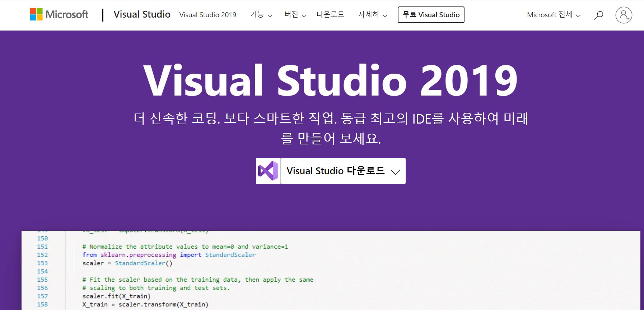The image size is (644, 310).
Task: Click code line number 155
Action: click(x=42, y=280)
